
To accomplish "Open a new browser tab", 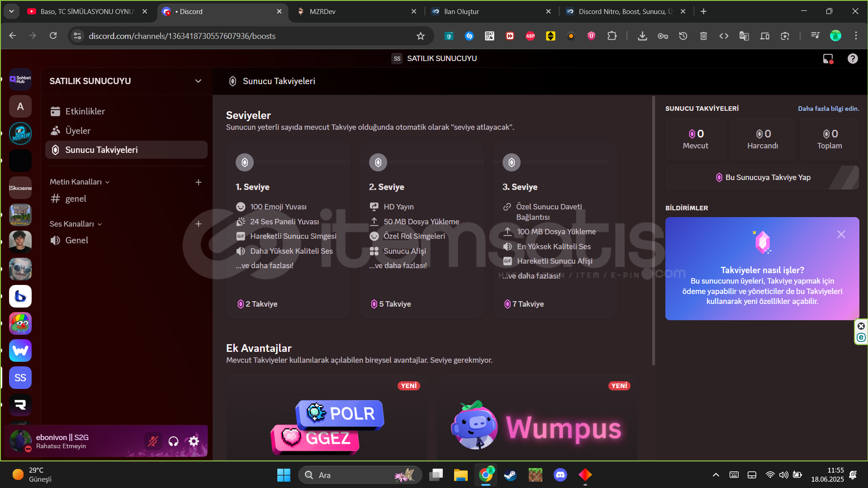I will [703, 11].
